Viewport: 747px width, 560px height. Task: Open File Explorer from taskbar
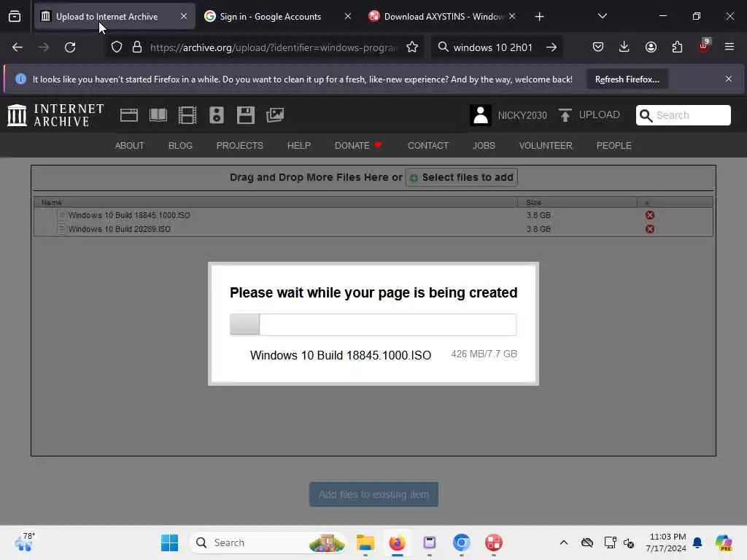click(365, 542)
